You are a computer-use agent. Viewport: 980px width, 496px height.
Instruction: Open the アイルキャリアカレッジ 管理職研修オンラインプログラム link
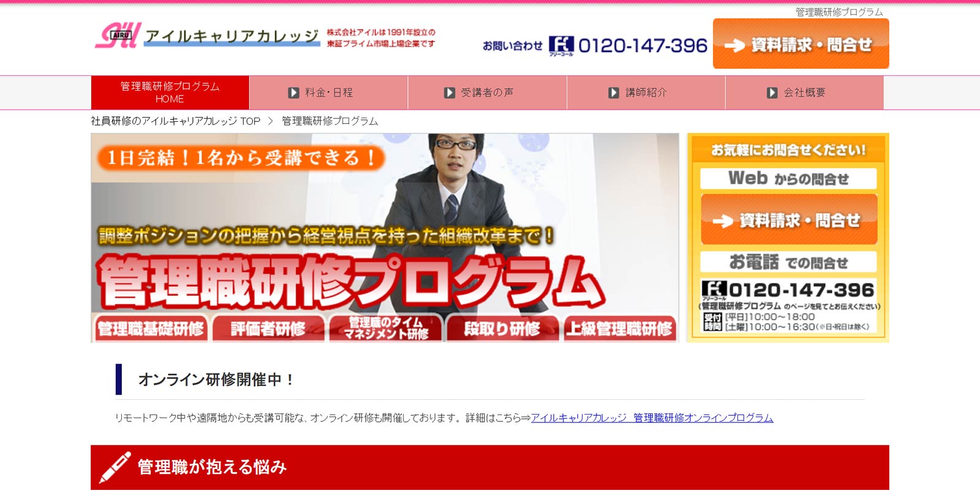click(652, 418)
